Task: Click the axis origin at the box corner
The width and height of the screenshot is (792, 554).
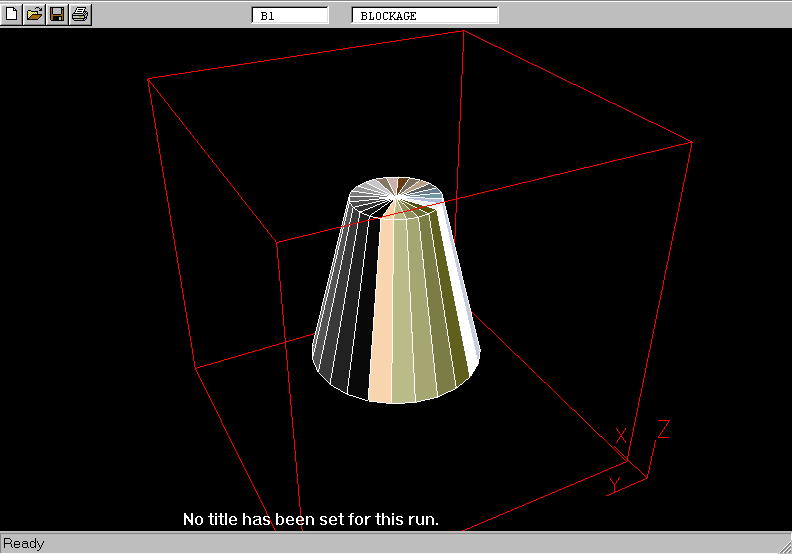Action: point(629,460)
